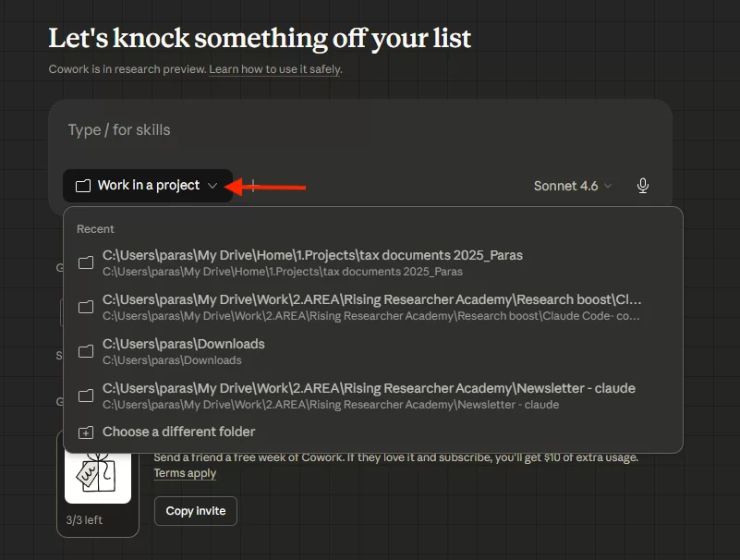This screenshot has width=740, height=560.
Task: Open the Terms apply link
Action: click(185, 473)
